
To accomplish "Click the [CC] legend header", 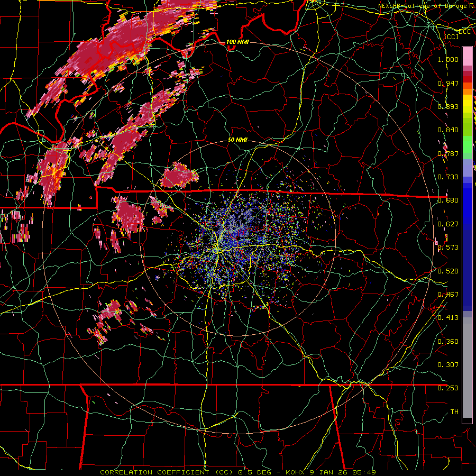I will (x=452, y=36).
